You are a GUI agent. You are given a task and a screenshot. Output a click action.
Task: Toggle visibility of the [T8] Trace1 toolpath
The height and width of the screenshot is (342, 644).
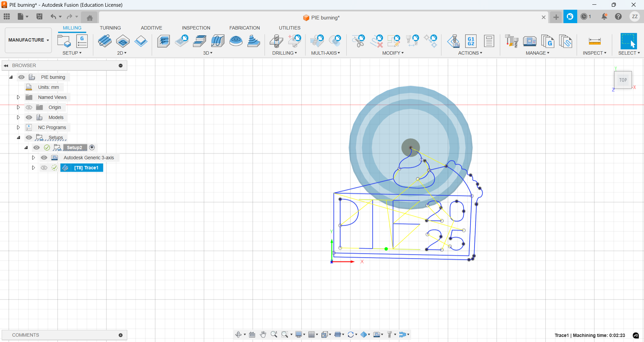pos(44,168)
